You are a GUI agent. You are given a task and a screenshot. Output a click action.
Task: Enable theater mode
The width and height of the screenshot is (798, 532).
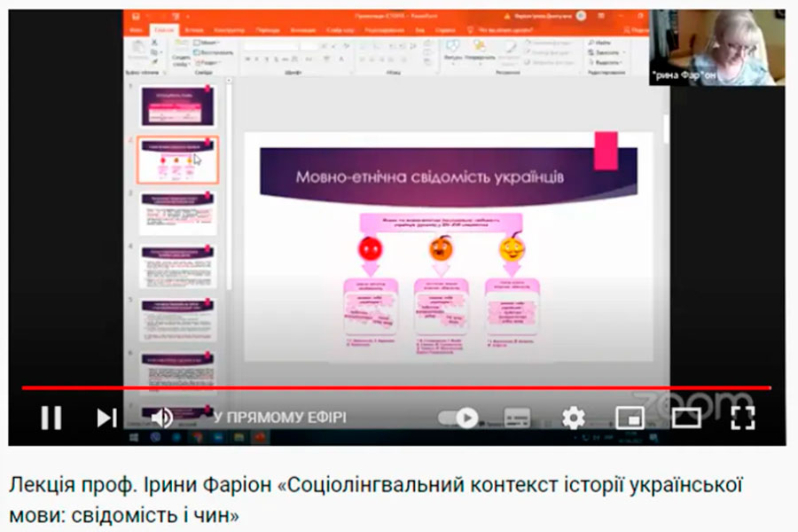(686, 418)
